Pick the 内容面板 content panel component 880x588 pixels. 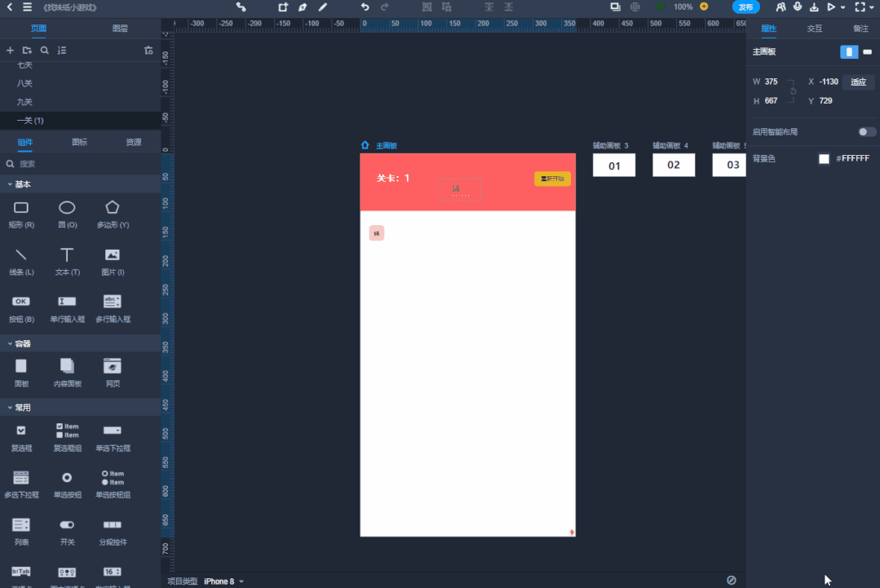click(67, 374)
